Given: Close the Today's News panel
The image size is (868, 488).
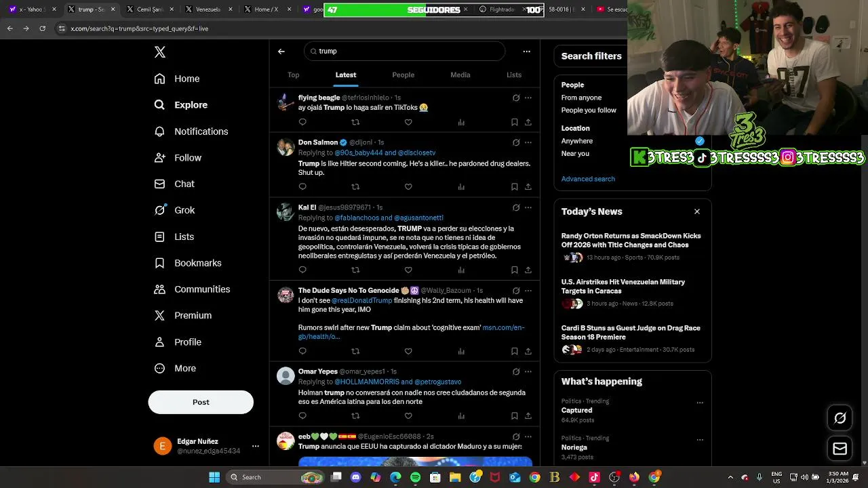Looking at the screenshot, I should pyautogui.click(x=696, y=211).
